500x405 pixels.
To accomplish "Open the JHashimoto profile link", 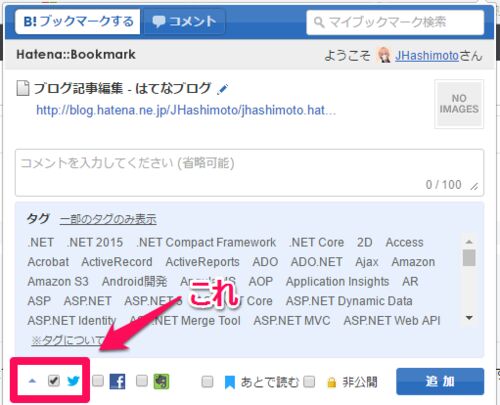I will pos(427,56).
